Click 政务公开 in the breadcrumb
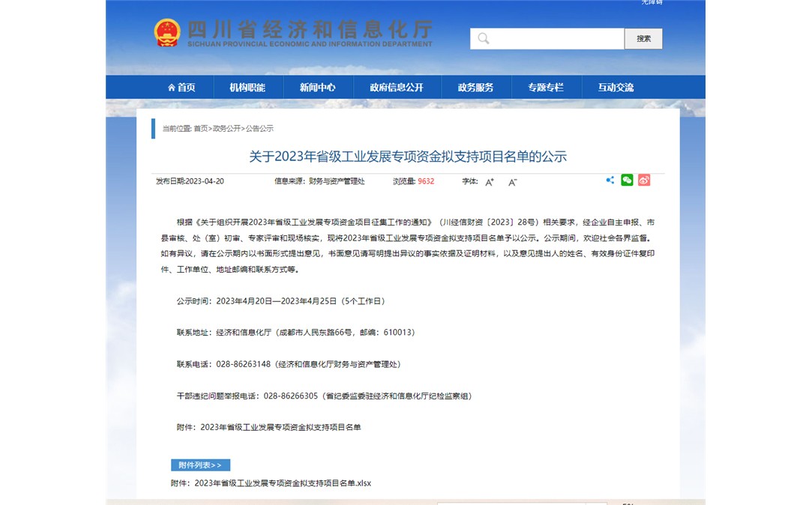The width and height of the screenshot is (812, 505). pyautogui.click(x=227, y=129)
